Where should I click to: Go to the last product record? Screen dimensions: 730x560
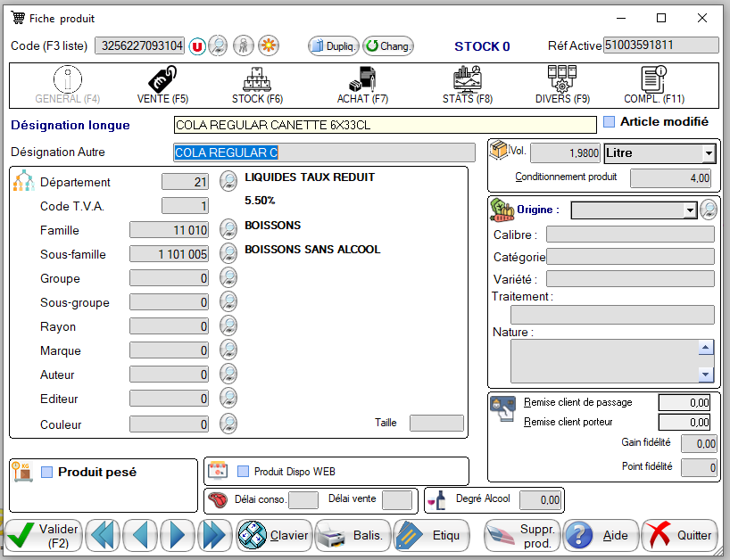[214, 535]
